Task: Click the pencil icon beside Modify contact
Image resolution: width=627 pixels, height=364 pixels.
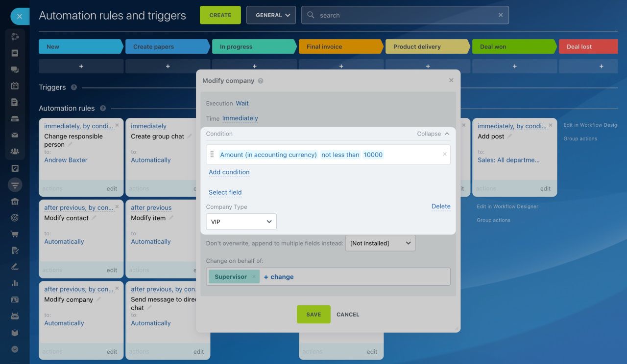Action: coord(94,218)
